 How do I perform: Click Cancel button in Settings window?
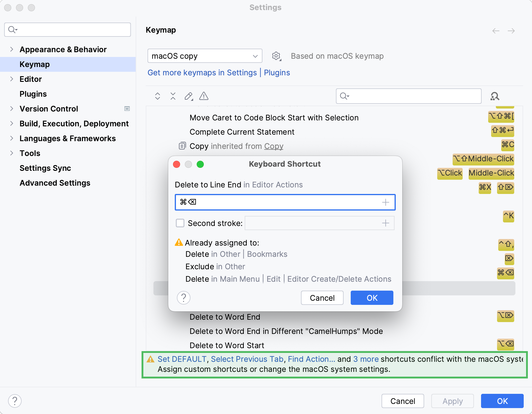403,401
